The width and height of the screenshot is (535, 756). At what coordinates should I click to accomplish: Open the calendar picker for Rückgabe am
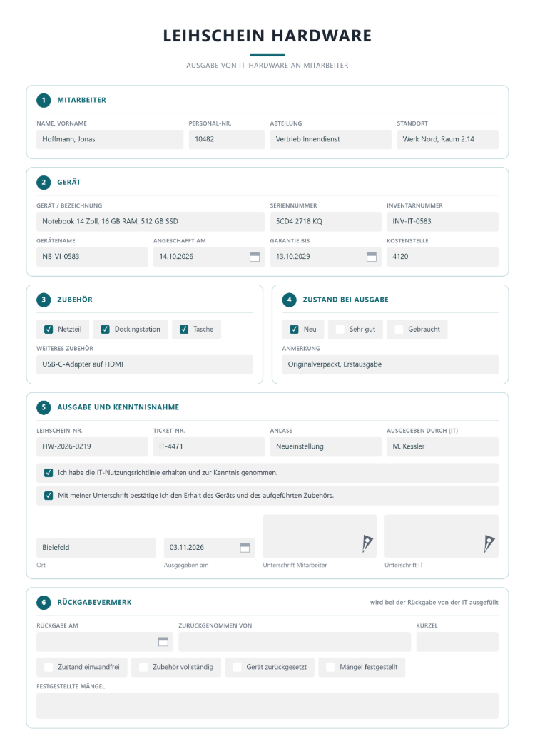point(163,642)
